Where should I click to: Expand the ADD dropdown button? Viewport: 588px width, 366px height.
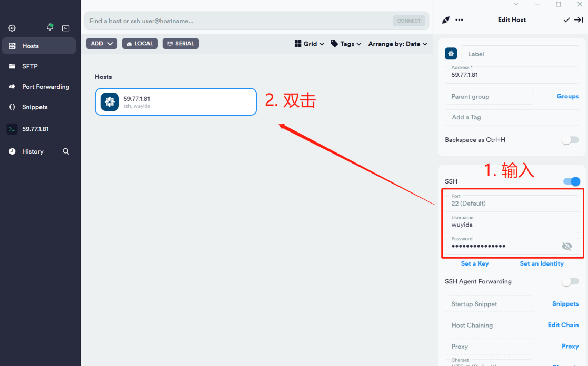click(x=102, y=44)
